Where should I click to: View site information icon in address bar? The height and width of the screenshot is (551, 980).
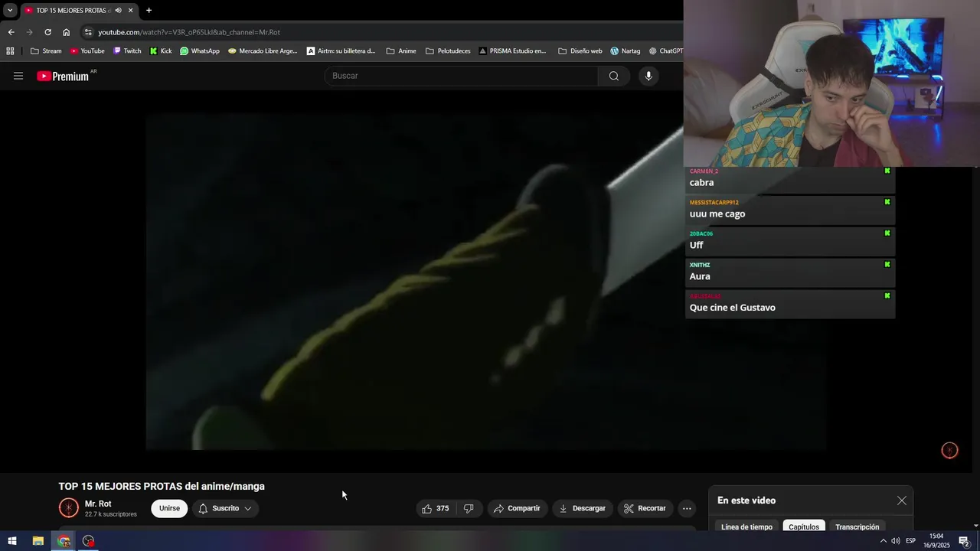click(89, 32)
